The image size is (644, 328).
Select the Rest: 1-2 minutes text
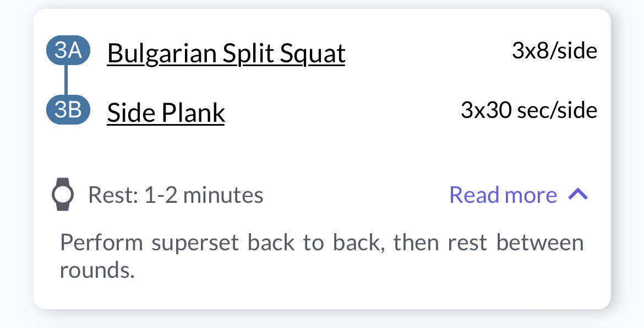[176, 195]
